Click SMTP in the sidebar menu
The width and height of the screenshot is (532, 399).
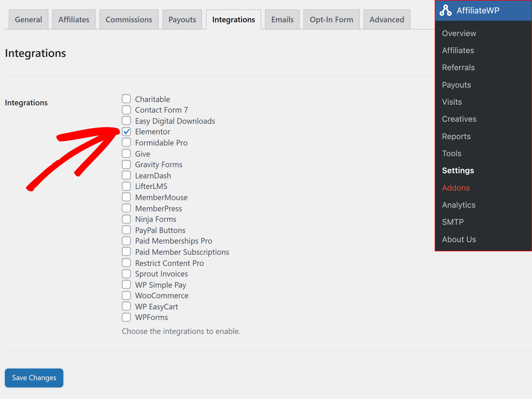click(453, 222)
